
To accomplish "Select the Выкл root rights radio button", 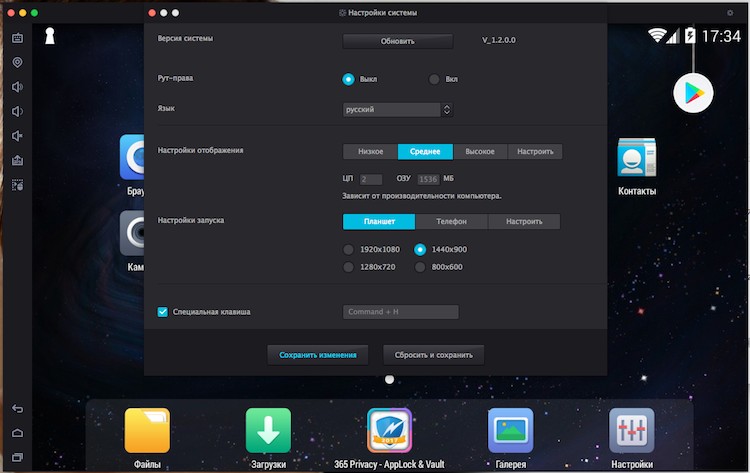I will pos(349,79).
